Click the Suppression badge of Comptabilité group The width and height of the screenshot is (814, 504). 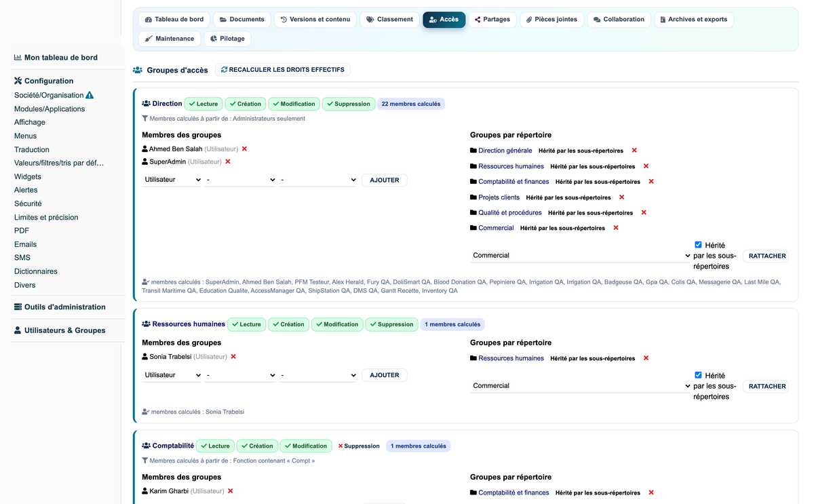359,446
